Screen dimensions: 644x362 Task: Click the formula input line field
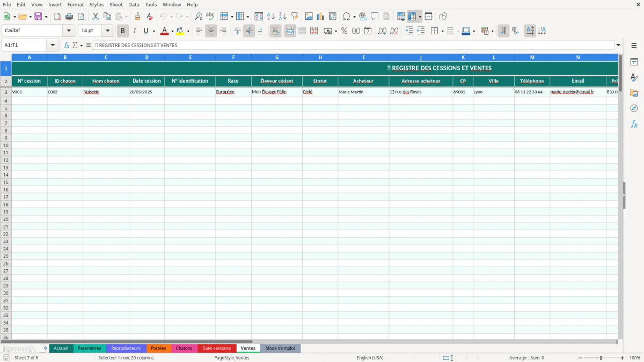pyautogui.click(x=353, y=46)
